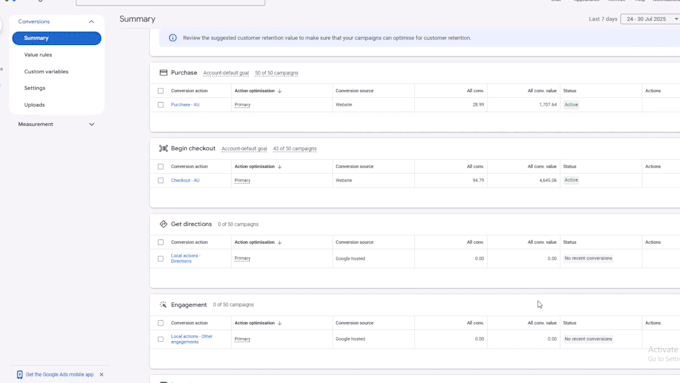Sort Begin checkout table by Action optimisation arrow

point(280,167)
